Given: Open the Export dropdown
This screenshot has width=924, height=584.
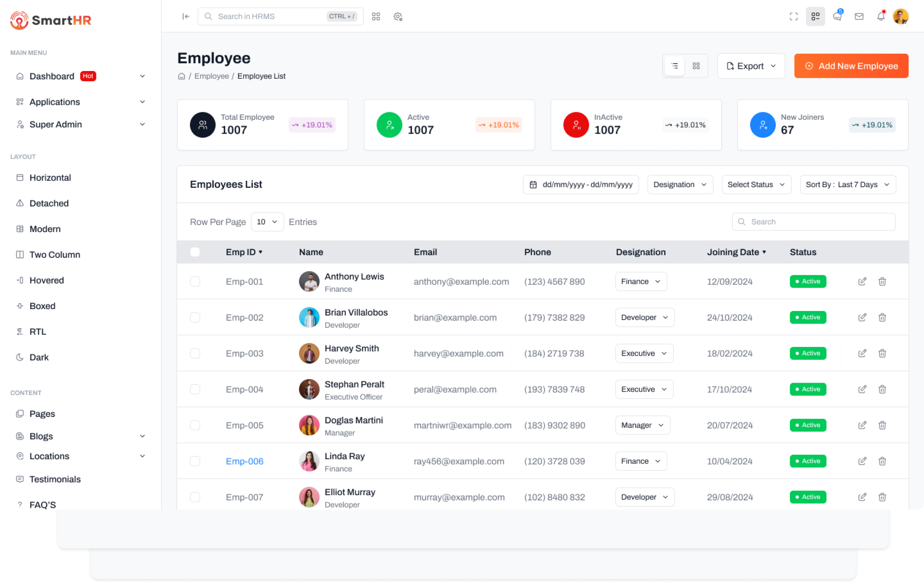Looking at the screenshot, I should pyautogui.click(x=751, y=66).
